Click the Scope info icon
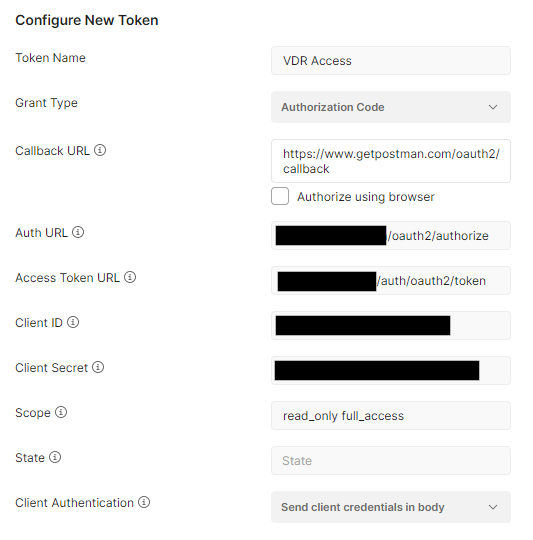 pos(61,412)
